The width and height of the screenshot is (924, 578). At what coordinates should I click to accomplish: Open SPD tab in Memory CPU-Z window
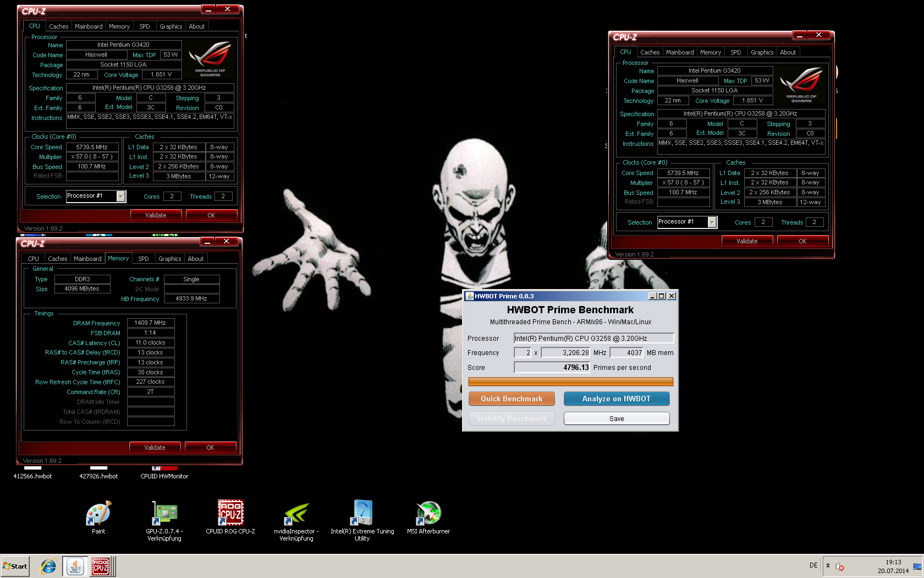pos(144,259)
